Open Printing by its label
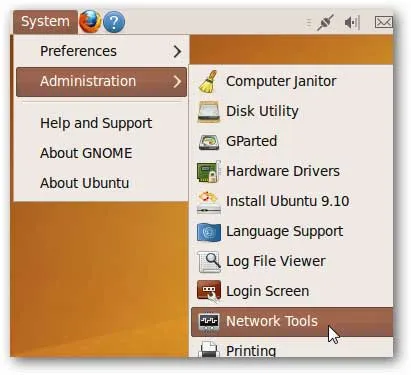This screenshot has width=411, height=375. click(x=251, y=351)
